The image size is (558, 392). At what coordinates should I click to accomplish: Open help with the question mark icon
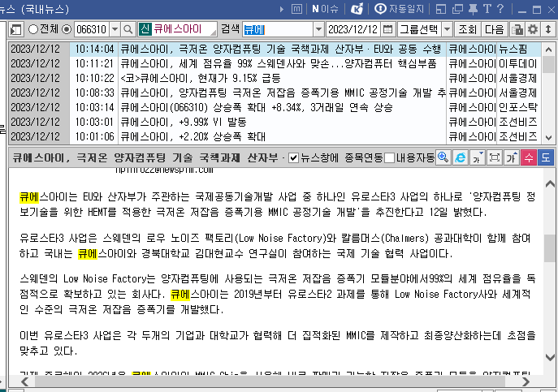[x=500, y=9]
